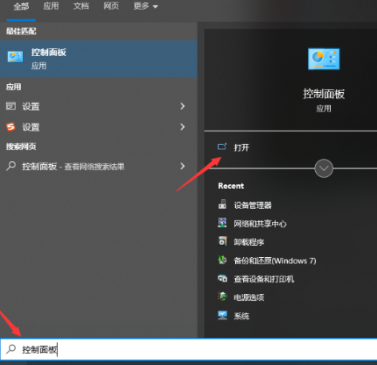Image resolution: width=377 pixels, height=365 pixels.
Task: Expand the web search result chevron
Action: [182, 166]
